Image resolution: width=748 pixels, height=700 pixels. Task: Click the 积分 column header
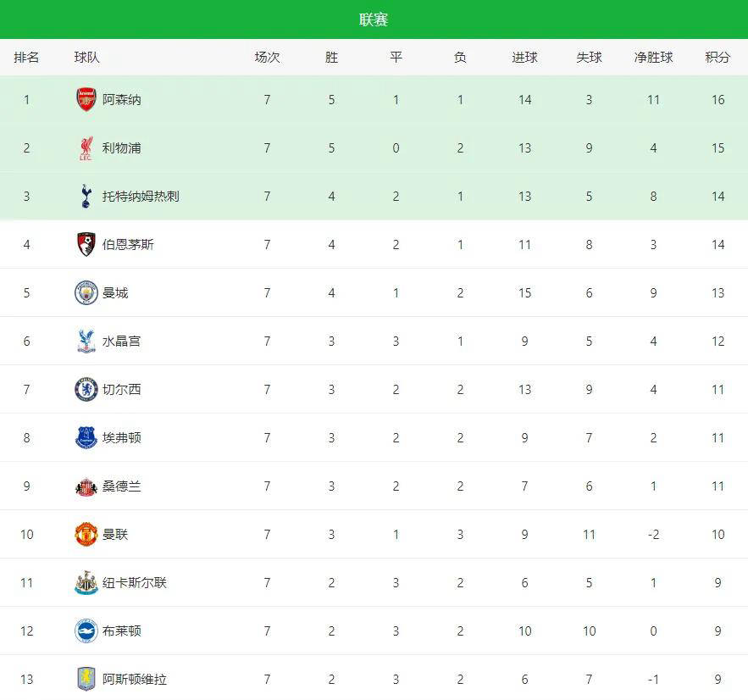[718, 58]
